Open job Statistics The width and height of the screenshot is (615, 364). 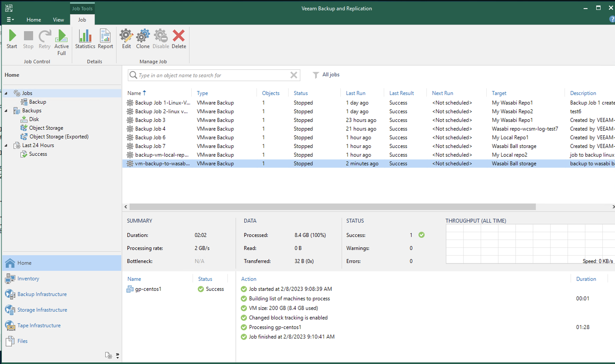coord(85,39)
